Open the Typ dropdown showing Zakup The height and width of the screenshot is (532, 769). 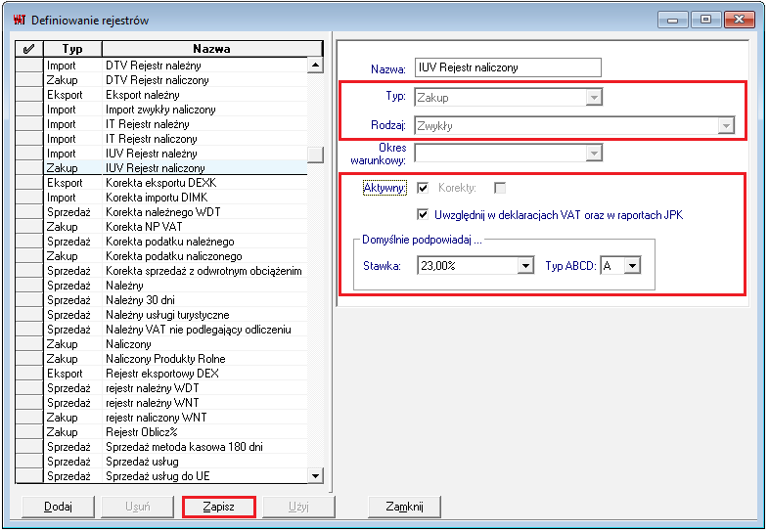[x=594, y=97]
